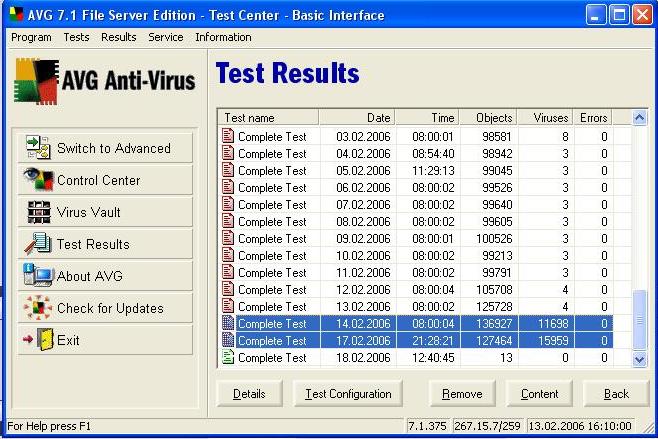Click the Check for Updates label

point(110,308)
